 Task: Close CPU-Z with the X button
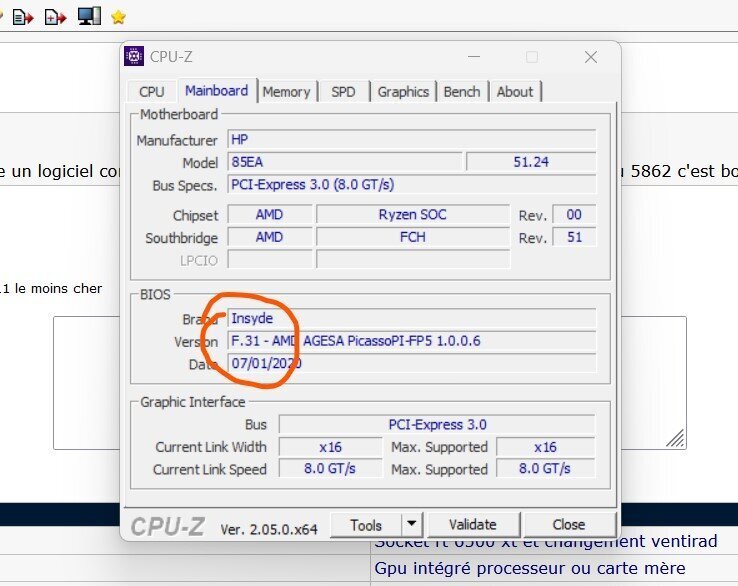pyautogui.click(x=591, y=57)
